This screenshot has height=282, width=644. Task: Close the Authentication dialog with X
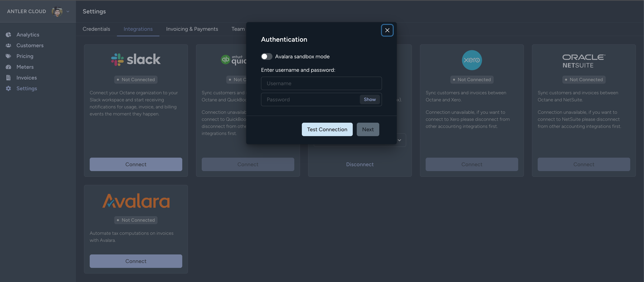[x=387, y=30]
